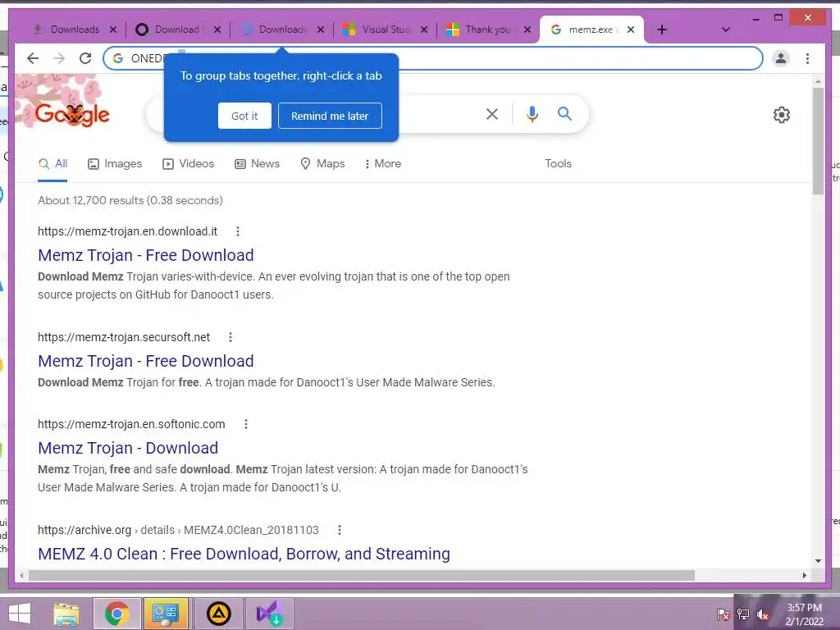Open Visual Studio Installer from taskbar
This screenshot has width=840, height=630.
[x=269, y=614]
